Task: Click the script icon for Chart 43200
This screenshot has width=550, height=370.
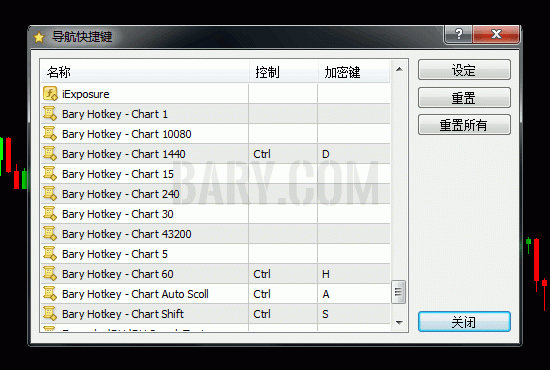Action: (50, 234)
